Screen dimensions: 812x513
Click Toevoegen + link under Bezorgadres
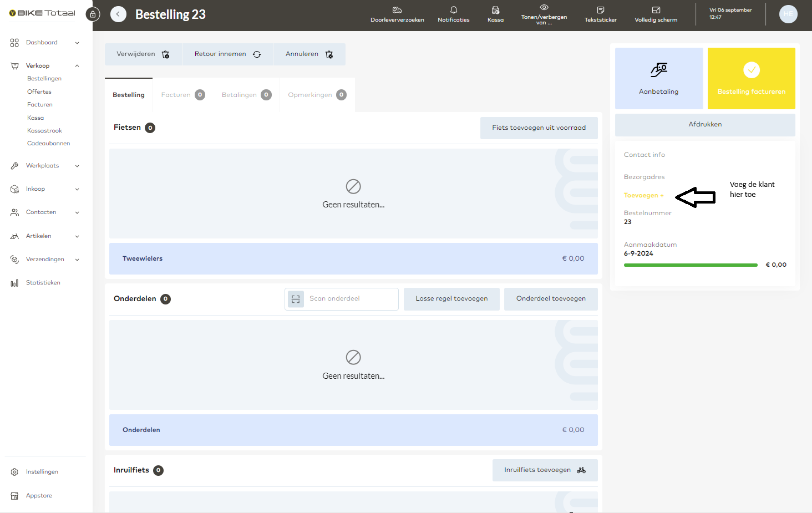[643, 195]
